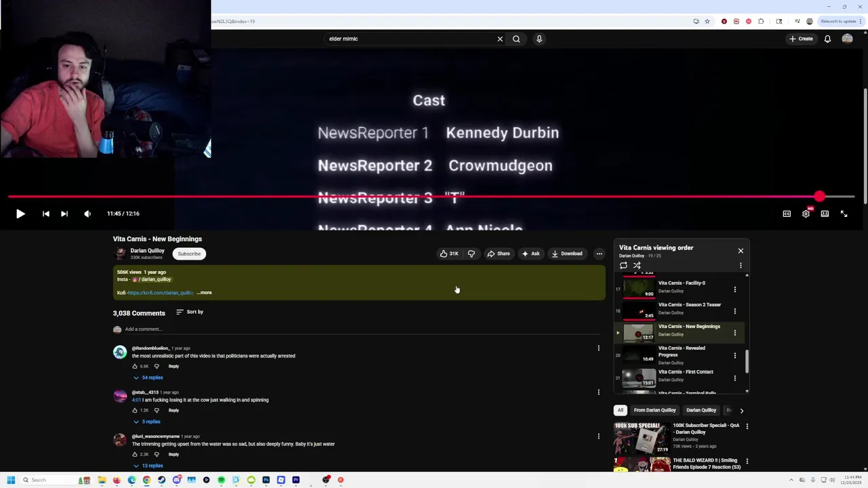Image resolution: width=868 pixels, height=488 pixels.
Task: Open the playlist panel options menu
Action: (x=741, y=266)
